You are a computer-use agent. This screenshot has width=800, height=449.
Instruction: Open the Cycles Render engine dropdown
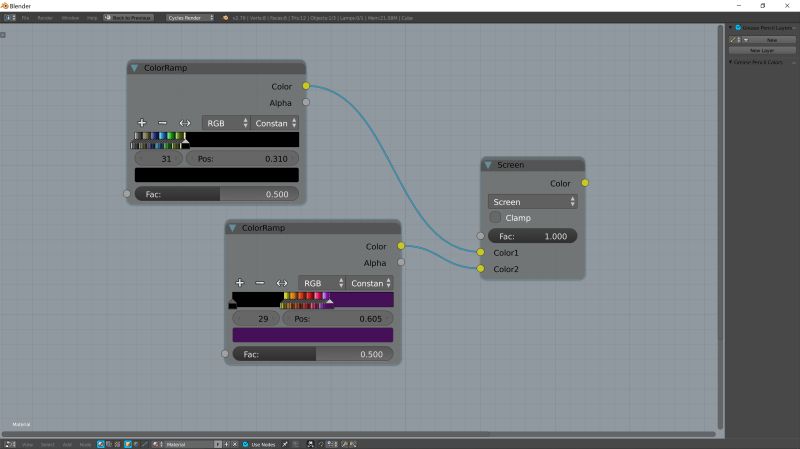pos(189,18)
